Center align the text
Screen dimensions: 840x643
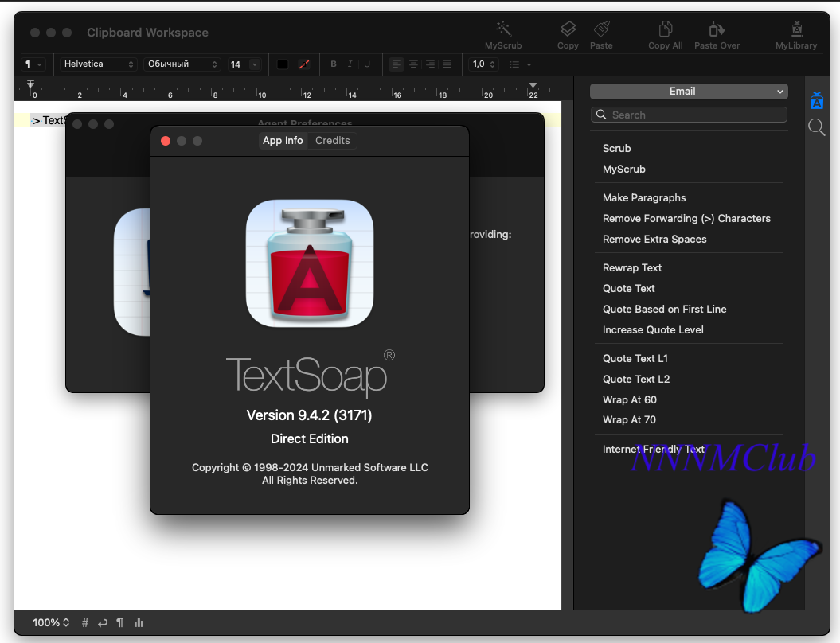point(413,64)
